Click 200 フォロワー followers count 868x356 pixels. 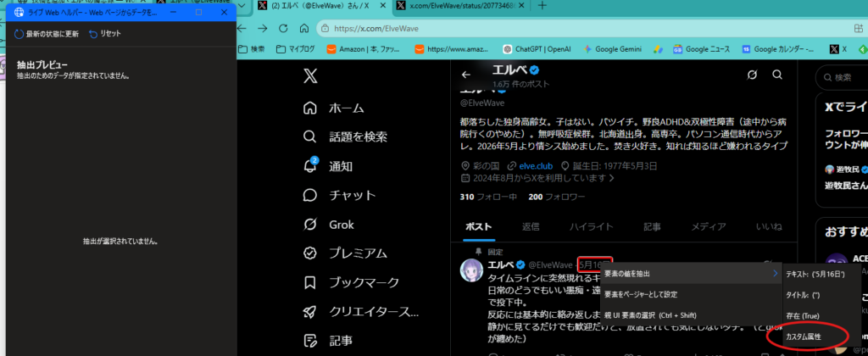556,197
